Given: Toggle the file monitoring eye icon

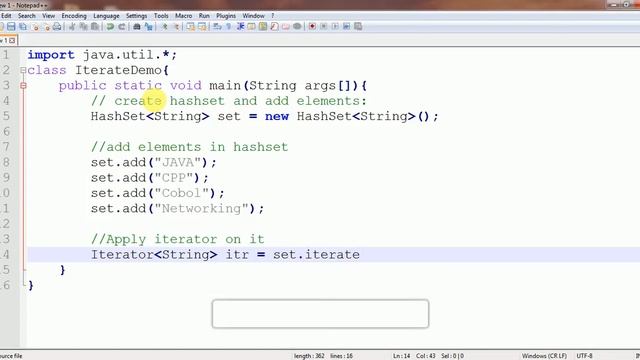Looking at the screenshot, I should 297,27.
